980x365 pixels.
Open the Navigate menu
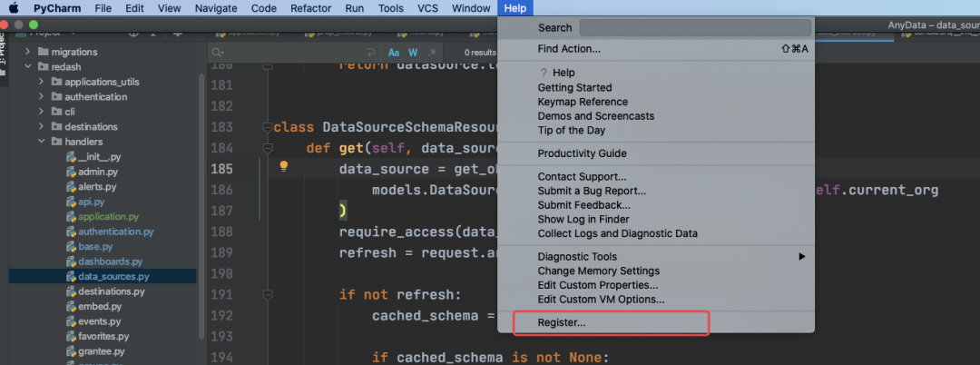coord(216,8)
